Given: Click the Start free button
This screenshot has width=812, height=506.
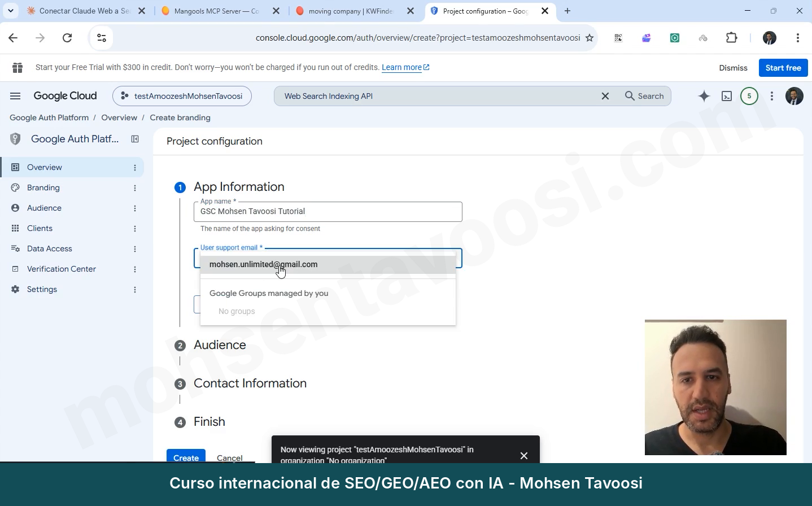Looking at the screenshot, I should (783, 68).
